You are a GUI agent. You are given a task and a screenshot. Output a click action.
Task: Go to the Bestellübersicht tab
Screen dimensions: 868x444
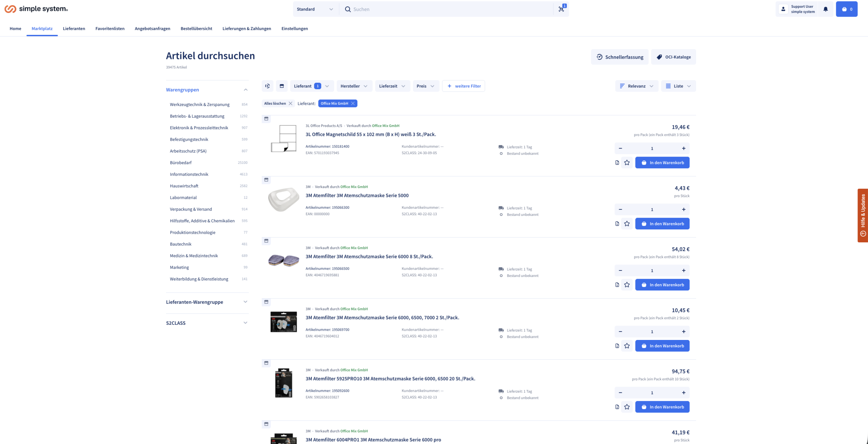[196, 28]
